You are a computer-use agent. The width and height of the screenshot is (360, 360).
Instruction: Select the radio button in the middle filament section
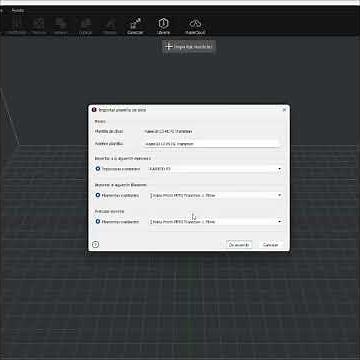coord(98,195)
